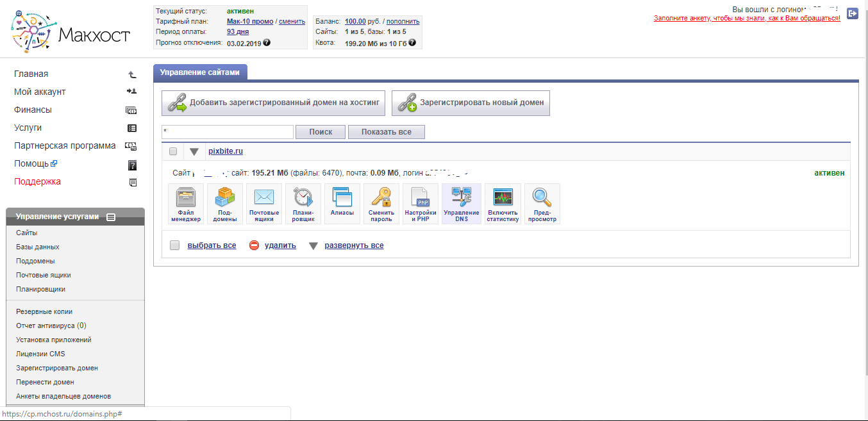The width and height of the screenshot is (868, 421).
Task: Click 'Зарегистрировать новый домен' button
Action: click(x=471, y=103)
